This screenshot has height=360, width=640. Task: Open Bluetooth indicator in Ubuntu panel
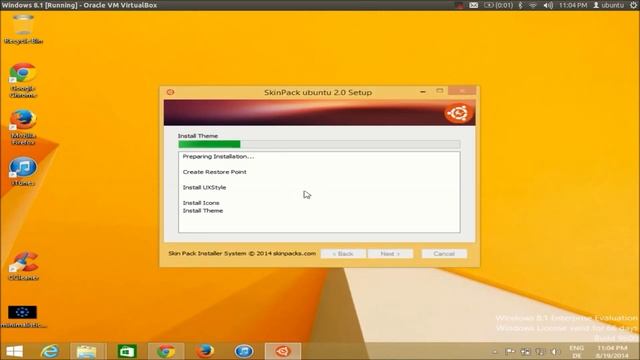(520, 5)
